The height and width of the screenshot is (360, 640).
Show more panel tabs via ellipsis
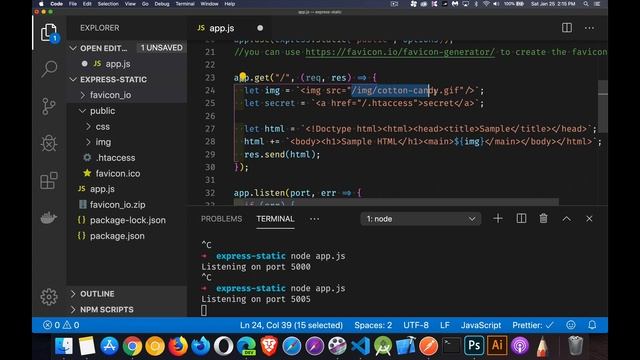click(x=314, y=219)
